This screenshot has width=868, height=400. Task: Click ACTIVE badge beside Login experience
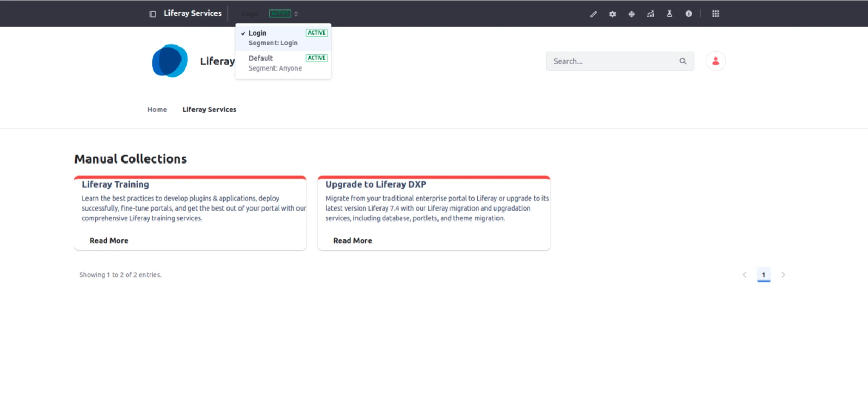pos(317,33)
